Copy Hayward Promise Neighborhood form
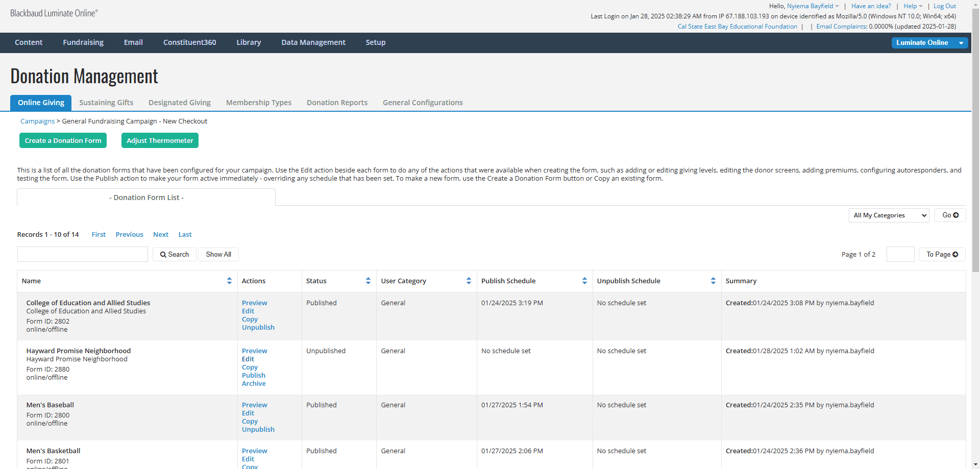 pyautogui.click(x=250, y=367)
